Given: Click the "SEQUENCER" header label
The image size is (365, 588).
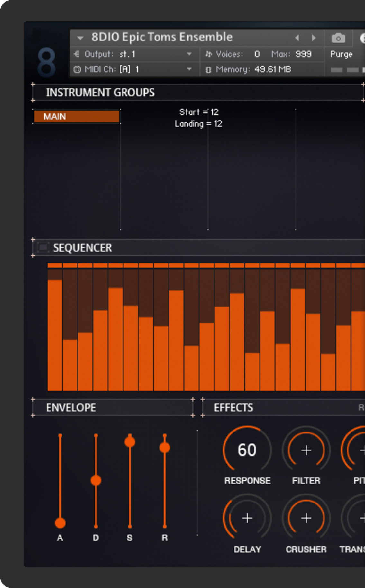Looking at the screenshot, I should click(x=82, y=248).
